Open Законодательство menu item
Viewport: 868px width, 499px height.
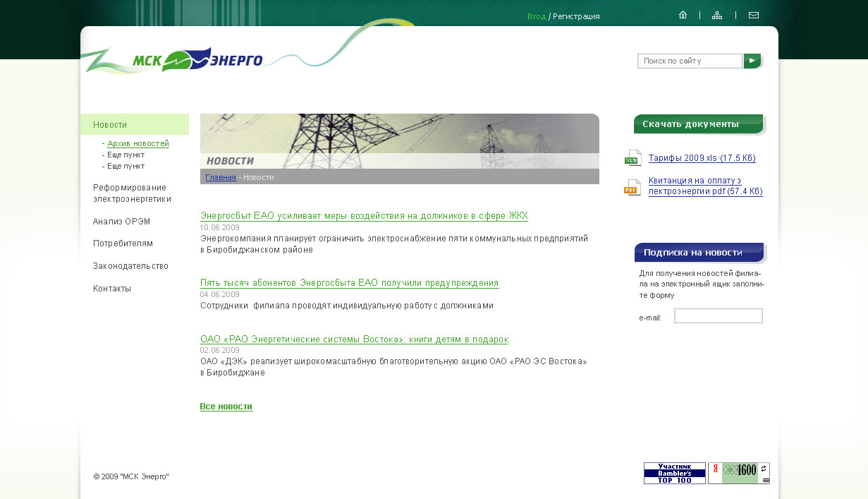[x=130, y=266]
